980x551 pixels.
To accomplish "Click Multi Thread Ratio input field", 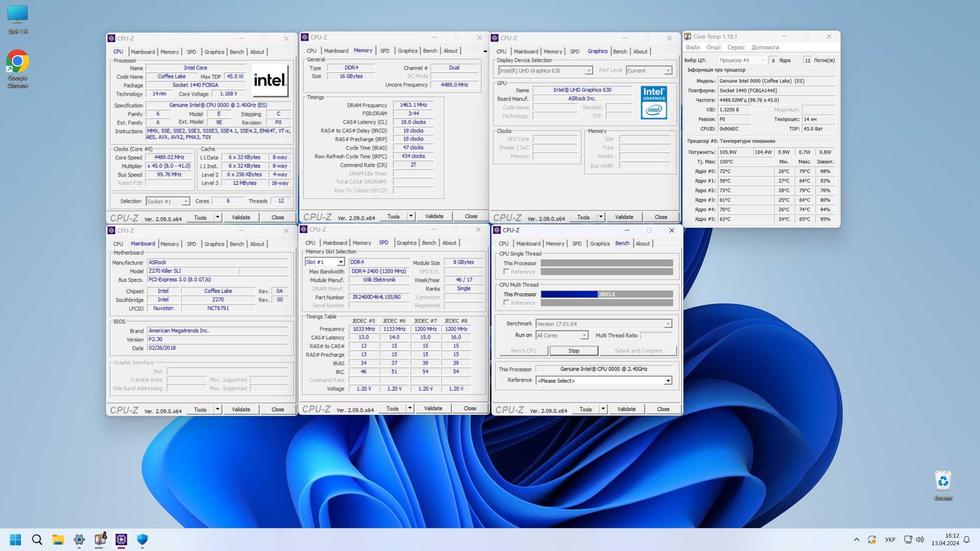I will [x=657, y=336].
